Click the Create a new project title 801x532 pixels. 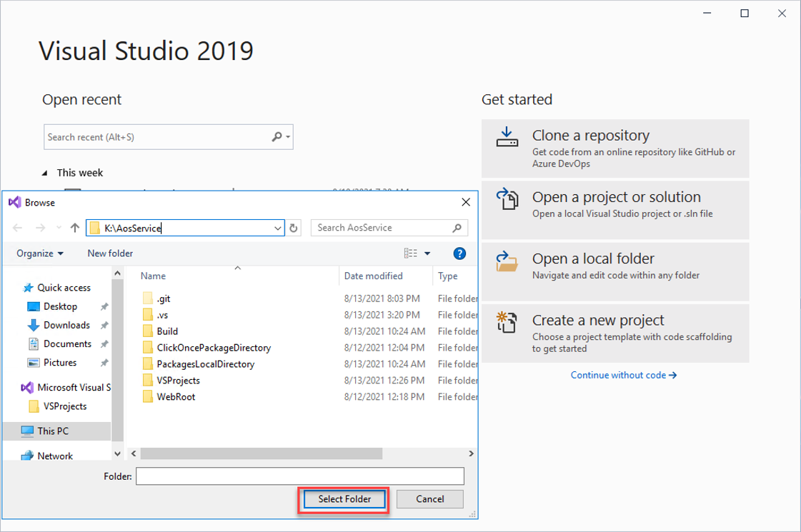click(x=598, y=320)
